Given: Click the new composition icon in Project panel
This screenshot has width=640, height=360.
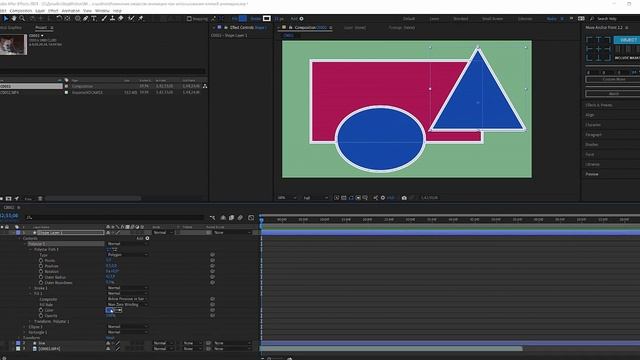Looking at the screenshot, I should click(x=9, y=198).
